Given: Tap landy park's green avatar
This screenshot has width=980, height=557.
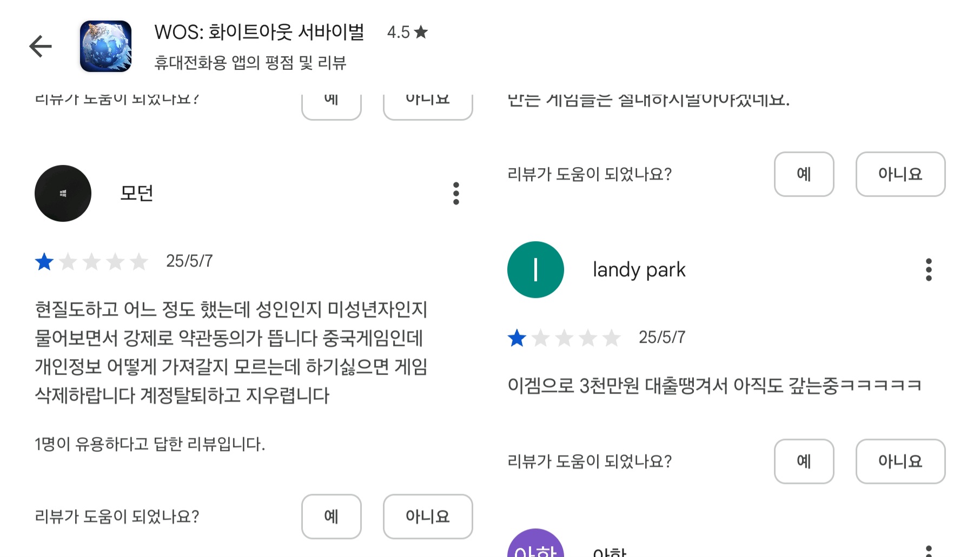Looking at the screenshot, I should [535, 269].
